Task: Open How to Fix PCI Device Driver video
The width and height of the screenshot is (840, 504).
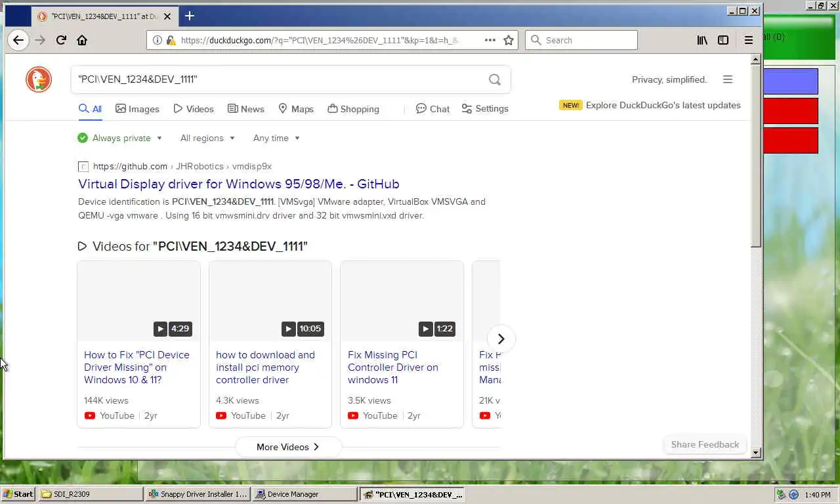Action: point(136,367)
